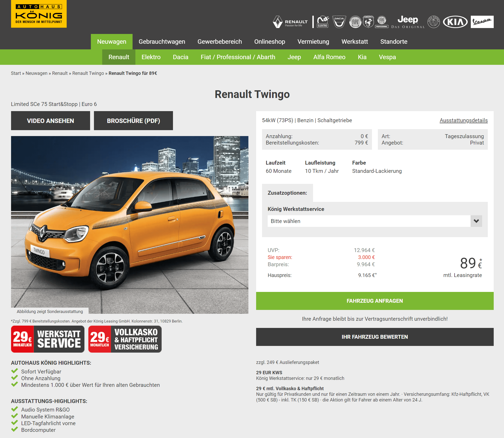The height and width of the screenshot is (438, 504).
Task: Choose Fiat / Professional / Abarth submenu item
Action: pos(238,57)
